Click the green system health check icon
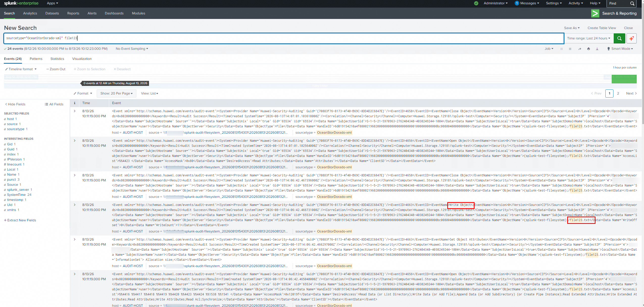 [x=476, y=3]
